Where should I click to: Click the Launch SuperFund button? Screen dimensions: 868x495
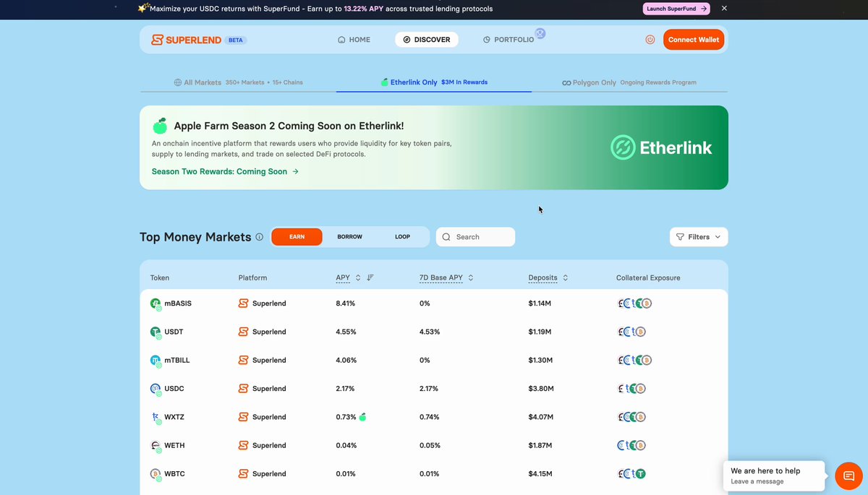point(676,9)
